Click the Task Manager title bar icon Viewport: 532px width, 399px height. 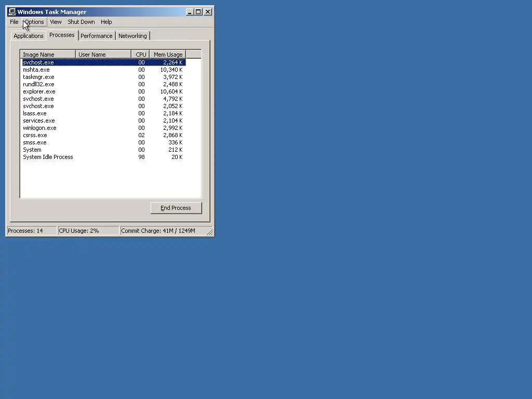tap(12, 12)
